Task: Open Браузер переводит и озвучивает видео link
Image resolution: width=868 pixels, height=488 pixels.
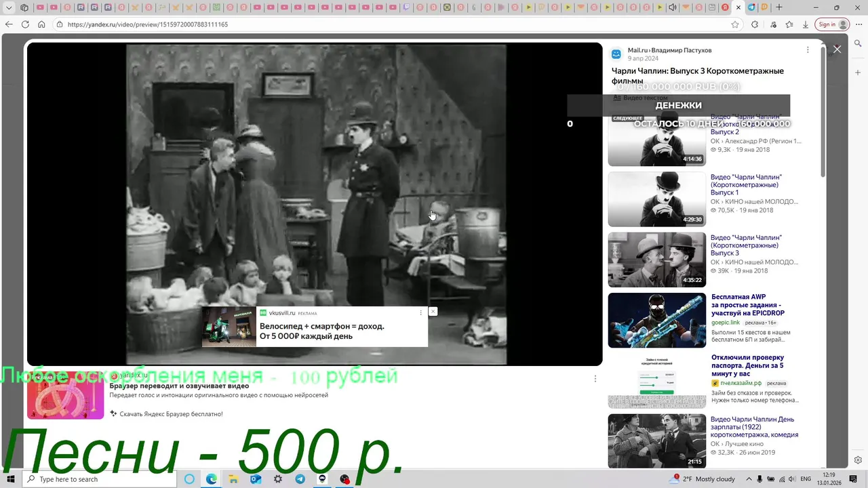Action: coord(179,386)
